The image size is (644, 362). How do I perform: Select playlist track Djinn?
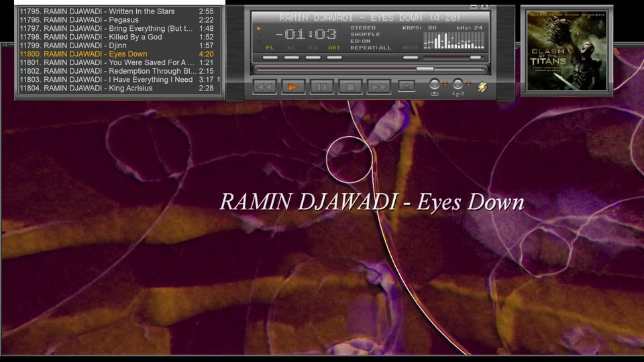pos(117,46)
